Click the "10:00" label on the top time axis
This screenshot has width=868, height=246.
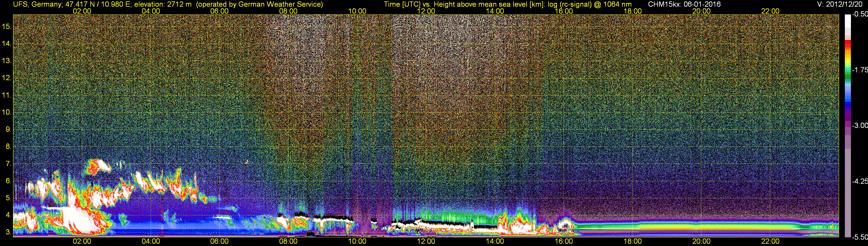[357, 11]
